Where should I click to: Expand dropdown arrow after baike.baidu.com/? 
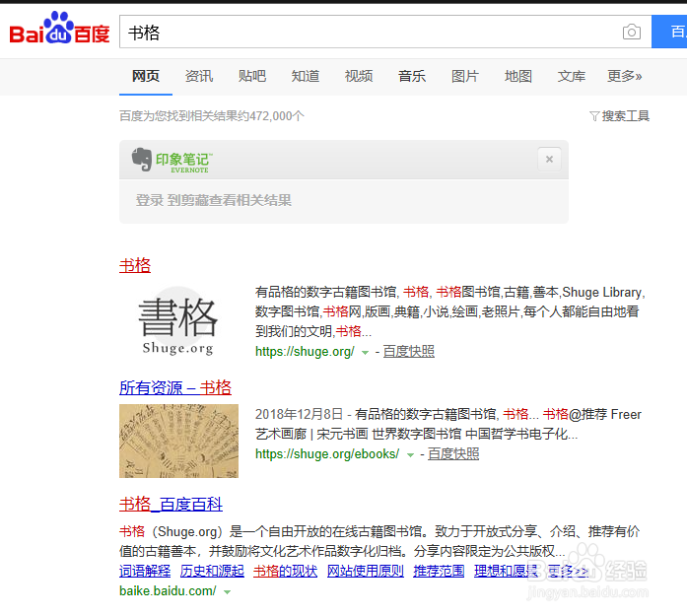click(x=227, y=592)
